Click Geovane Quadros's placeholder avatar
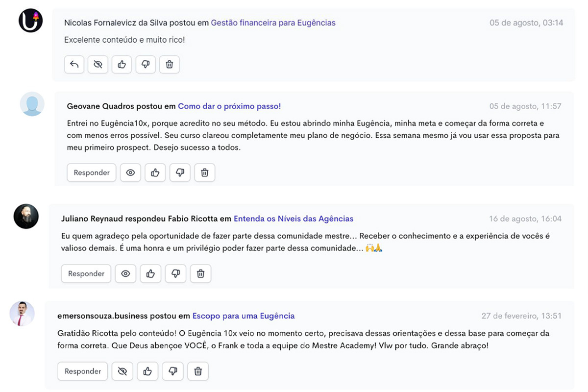The height and width of the screenshot is (392, 588). 32,104
